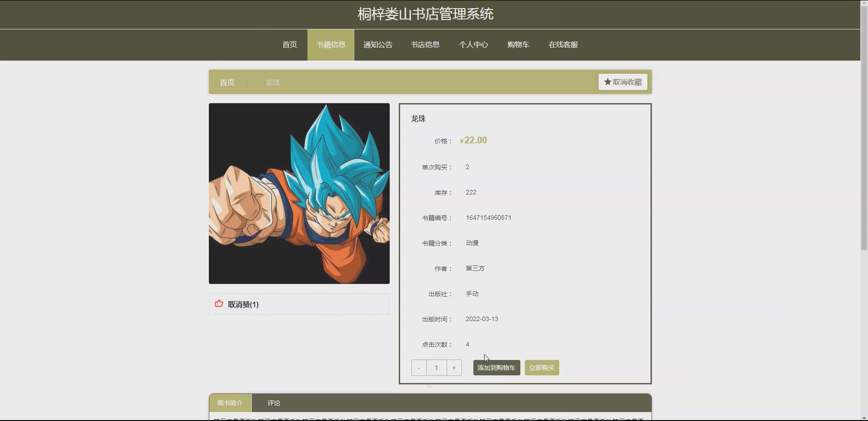Viewport: 868px width, 421px height.
Task: Click the 点击次数 label
Action: click(437, 345)
